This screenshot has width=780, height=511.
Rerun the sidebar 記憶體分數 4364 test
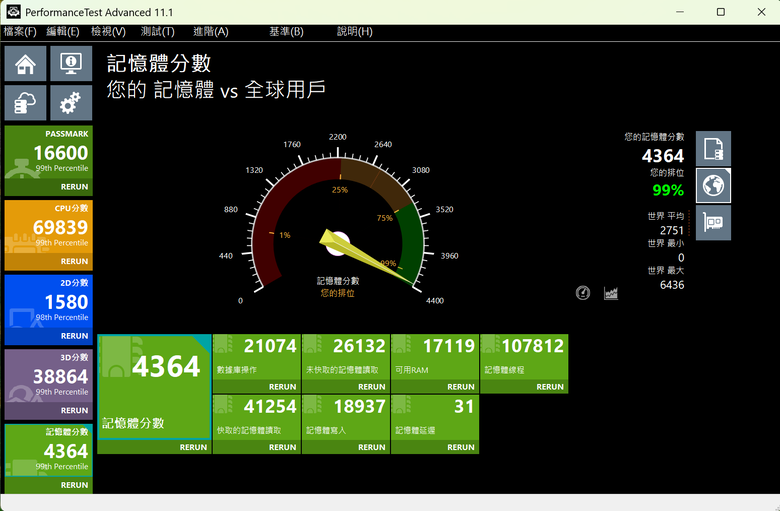point(74,485)
